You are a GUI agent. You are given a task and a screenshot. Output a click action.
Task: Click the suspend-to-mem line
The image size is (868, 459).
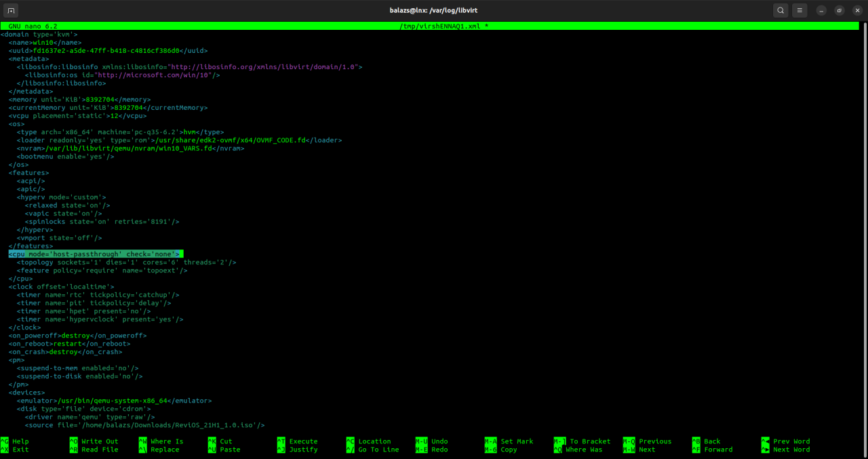tap(77, 368)
